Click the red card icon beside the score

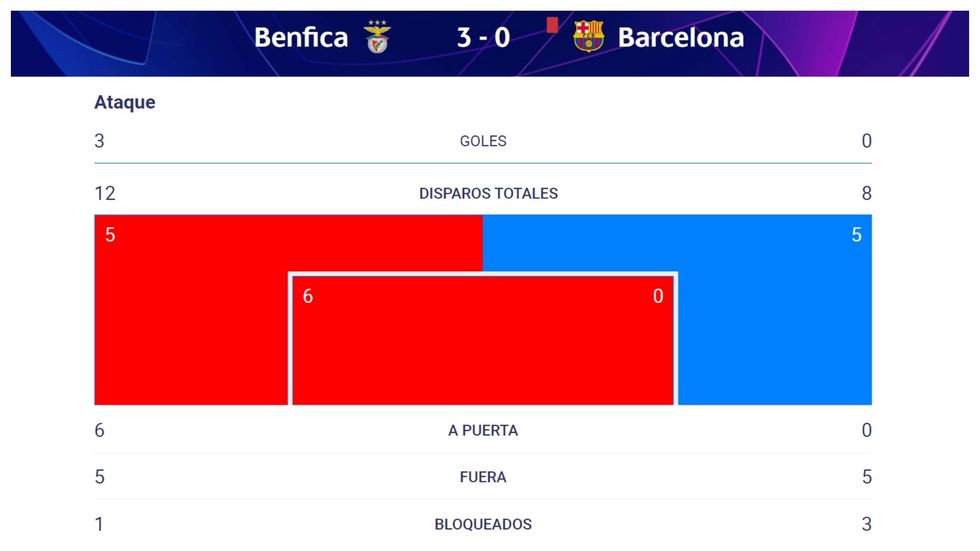552,24
